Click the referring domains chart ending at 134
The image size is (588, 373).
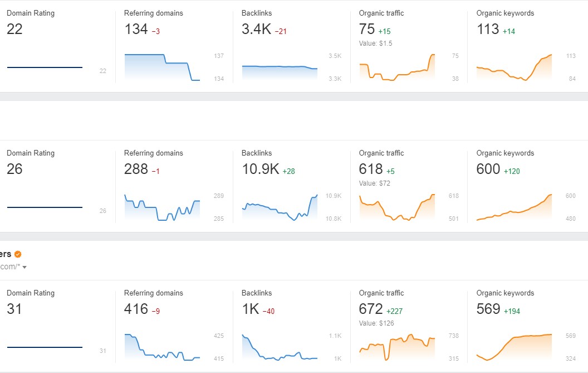161,67
